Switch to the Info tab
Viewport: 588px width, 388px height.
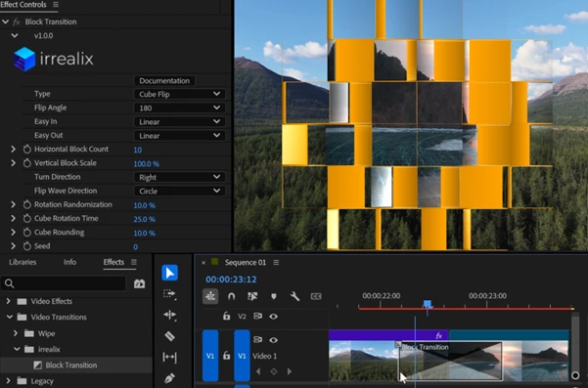pyautogui.click(x=69, y=262)
